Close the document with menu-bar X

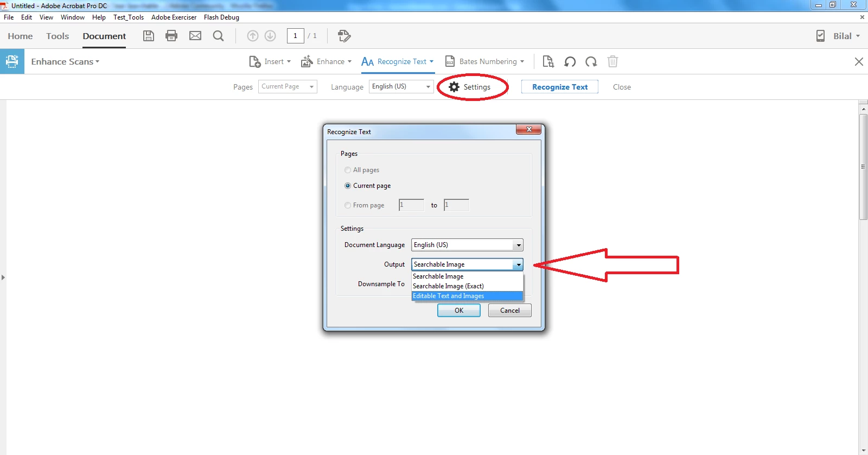pos(862,17)
